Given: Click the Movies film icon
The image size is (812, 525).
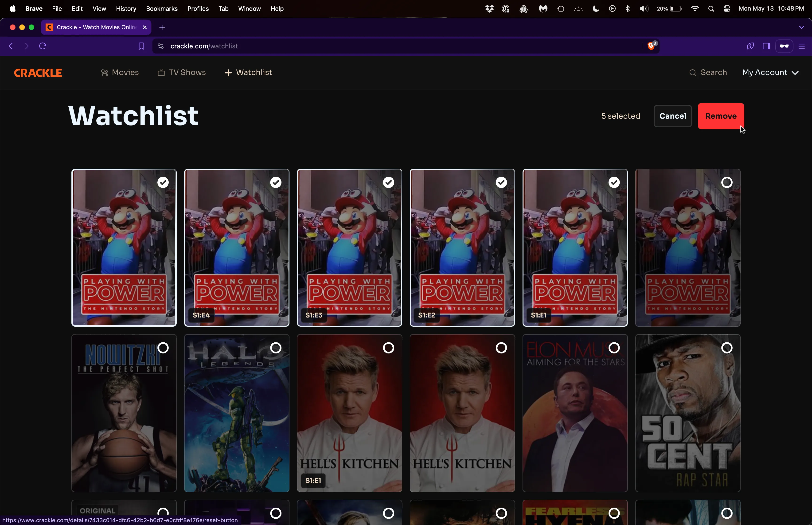Looking at the screenshot, I should point(104,72).
